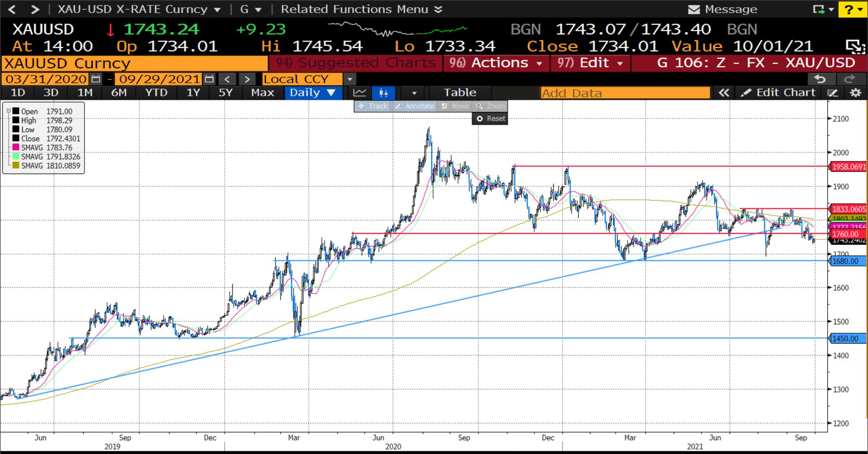
Task: Switch to line chart type
Action: point(360,93)
